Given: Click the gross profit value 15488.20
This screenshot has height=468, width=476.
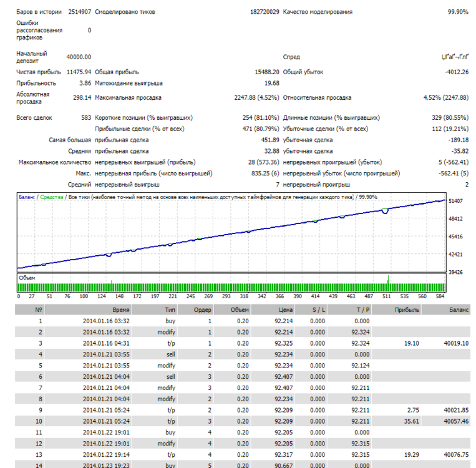Looking at the screenshot, I should point(267,72).
